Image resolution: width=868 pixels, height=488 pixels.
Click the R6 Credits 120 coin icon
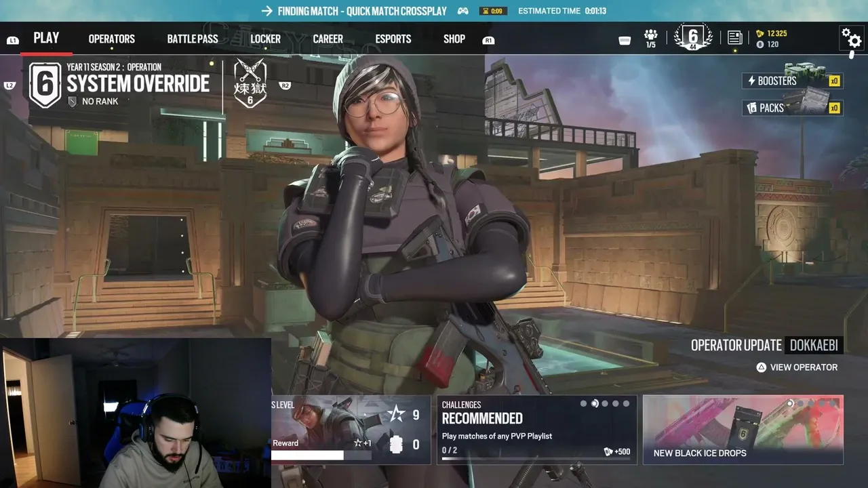click(x=759, y=44)
